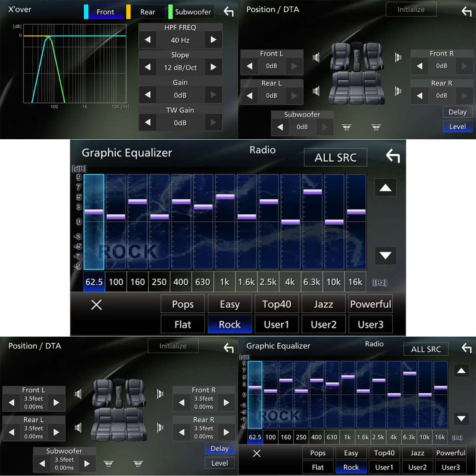Increase HPF FREQ using its right arrow
This screenshot has height=476, width=476.
(213, 40)
